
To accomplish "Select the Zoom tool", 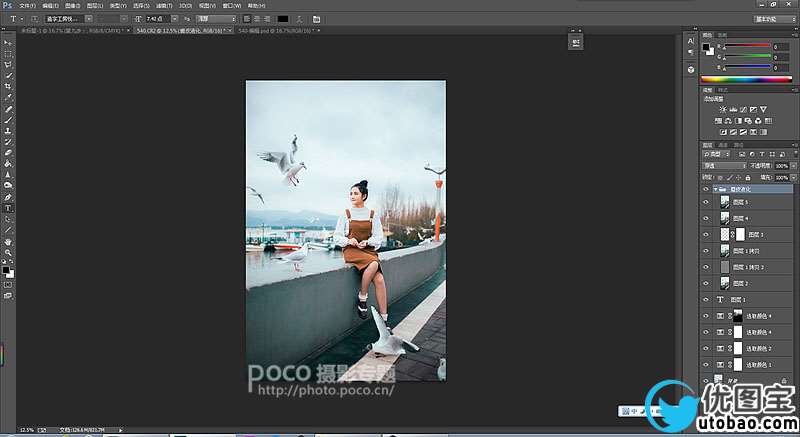I will point(8,252).
